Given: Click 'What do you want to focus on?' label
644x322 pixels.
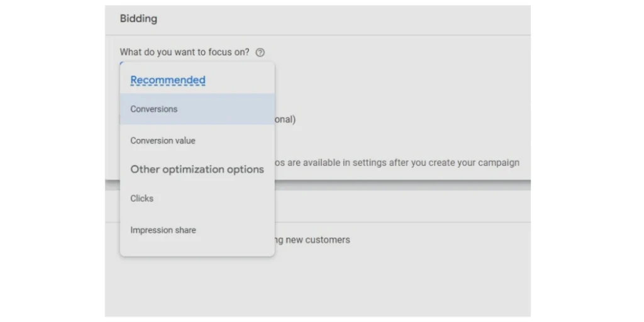Looking at the screenshot, I should (x=184, y=52).
